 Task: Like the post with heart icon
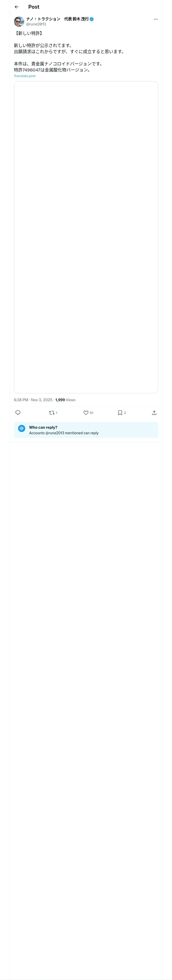point(86,413)
